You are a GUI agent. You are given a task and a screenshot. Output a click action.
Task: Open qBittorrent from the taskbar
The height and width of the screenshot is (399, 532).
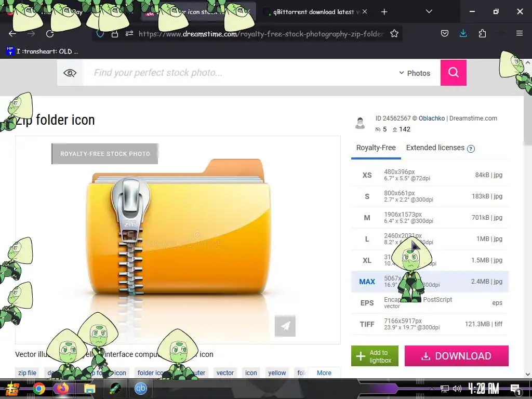140,389
